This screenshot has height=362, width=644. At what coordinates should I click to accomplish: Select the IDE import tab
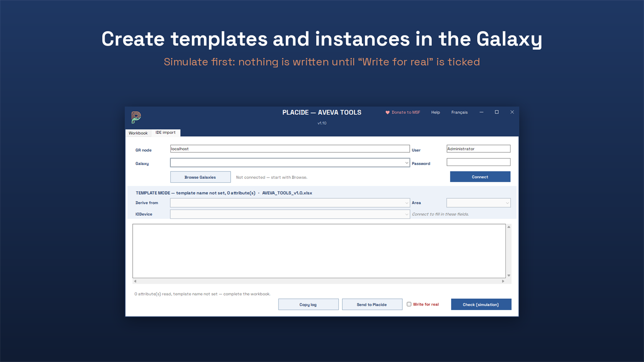point(166,132)
